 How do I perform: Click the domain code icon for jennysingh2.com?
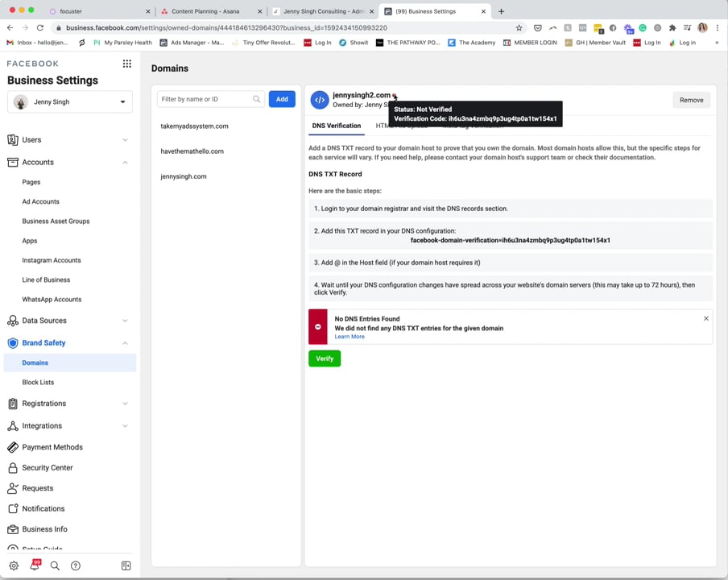(x=320, y=100)
